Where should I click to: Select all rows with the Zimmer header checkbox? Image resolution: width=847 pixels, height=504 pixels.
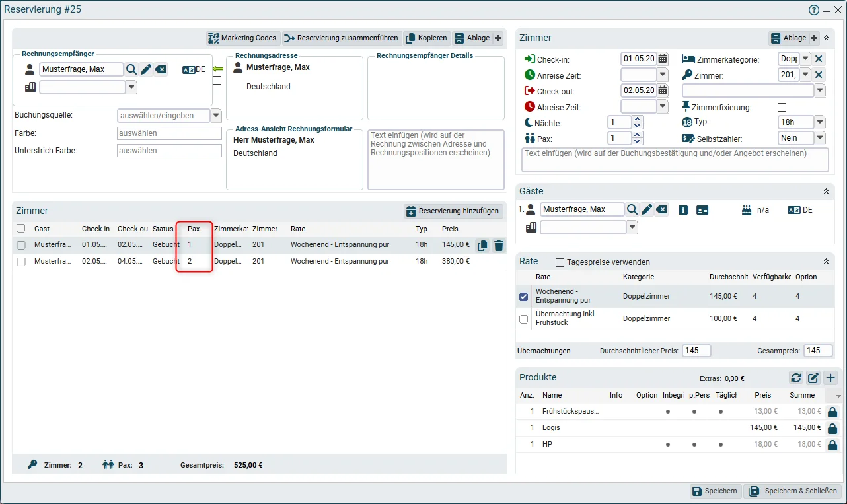click(21, 229)
